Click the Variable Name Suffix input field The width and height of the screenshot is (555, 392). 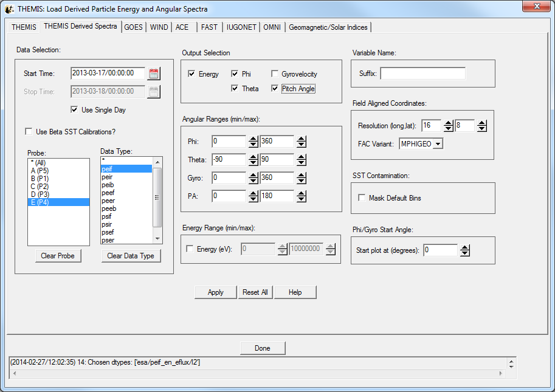[x=422, y=74]
